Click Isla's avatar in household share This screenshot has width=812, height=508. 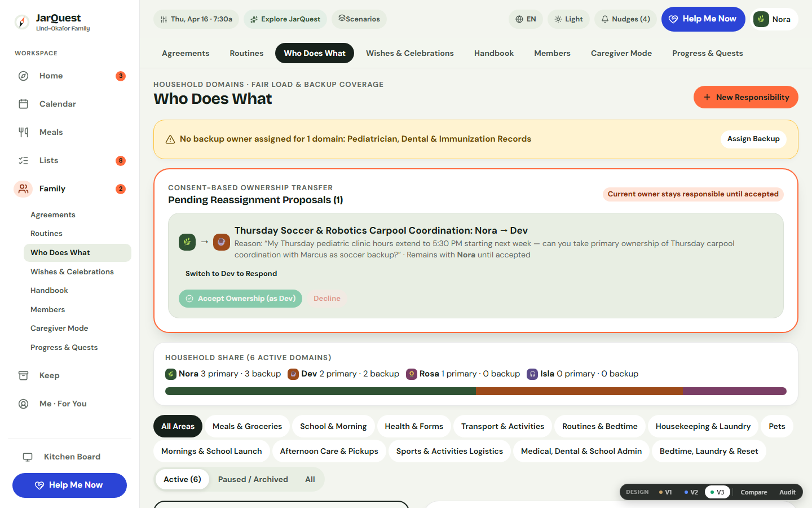532,374
